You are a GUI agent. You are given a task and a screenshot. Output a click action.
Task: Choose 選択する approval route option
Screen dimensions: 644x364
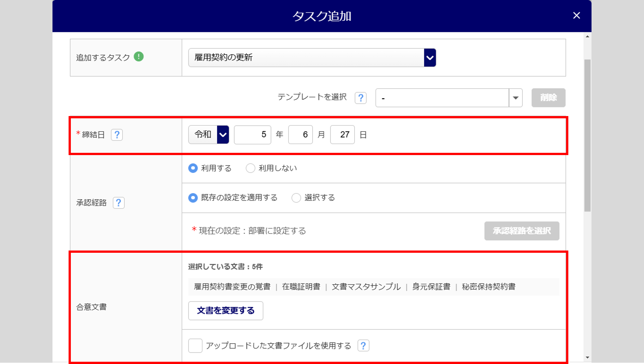pos(296,198)
